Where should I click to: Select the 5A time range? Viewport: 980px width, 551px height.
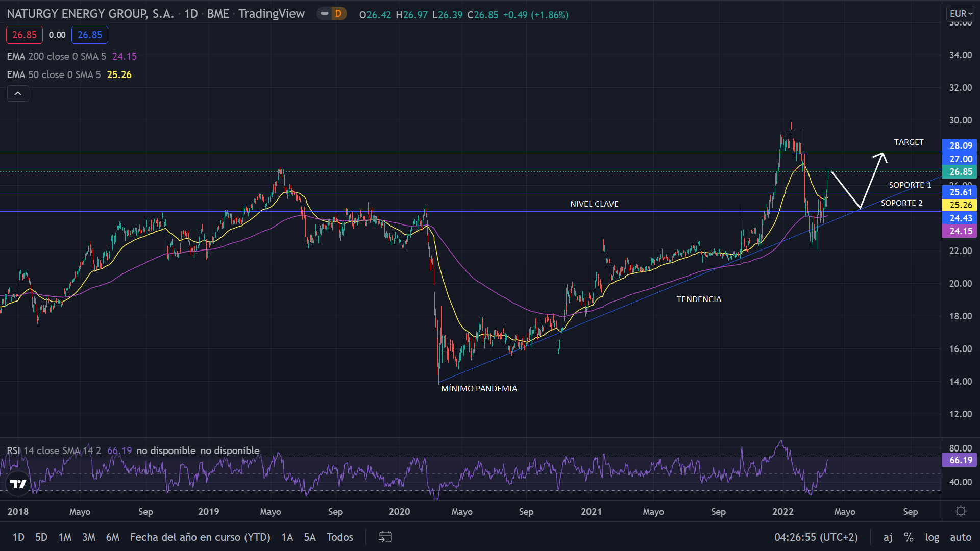(x=310, y=537)
